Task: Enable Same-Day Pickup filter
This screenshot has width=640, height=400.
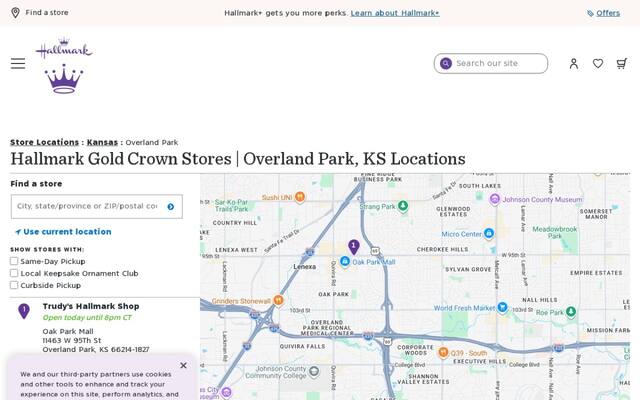Action: (14, 261)
